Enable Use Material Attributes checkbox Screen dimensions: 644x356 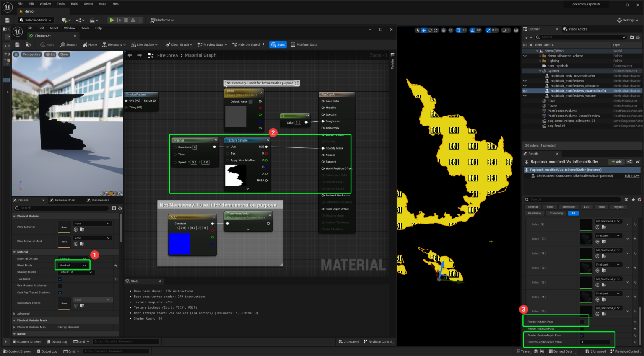tap(60, 286)
